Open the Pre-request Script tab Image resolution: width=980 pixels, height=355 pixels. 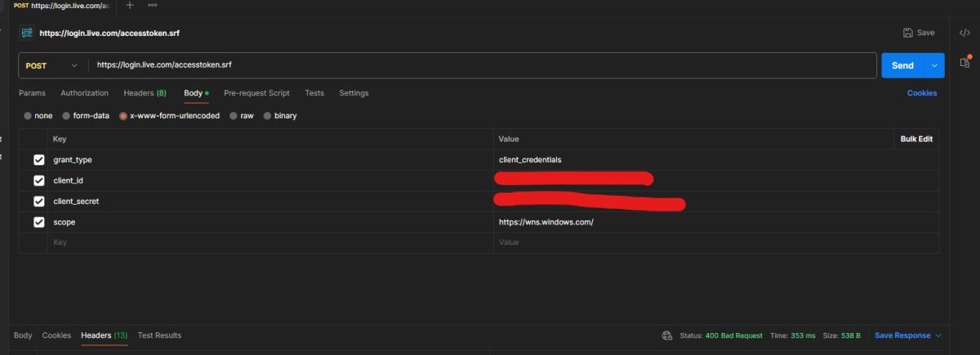coord(256,93)
